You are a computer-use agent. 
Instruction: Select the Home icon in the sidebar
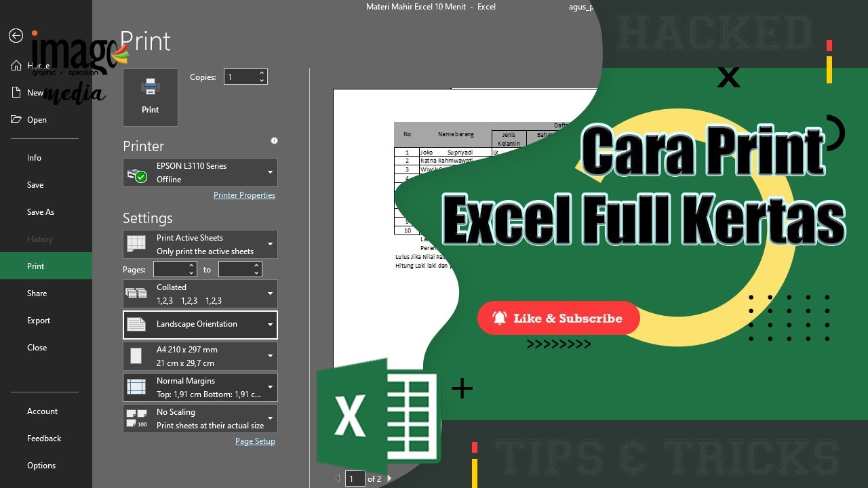pyautogui.click(x=17, y=66)
